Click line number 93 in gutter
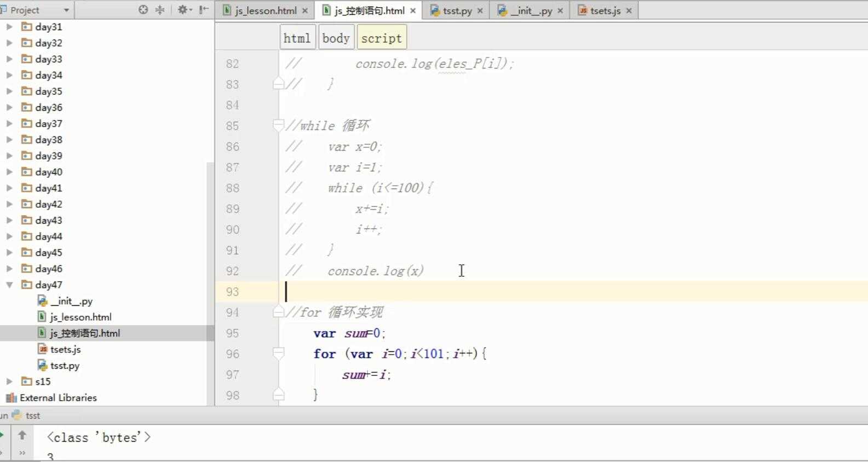 232,292
